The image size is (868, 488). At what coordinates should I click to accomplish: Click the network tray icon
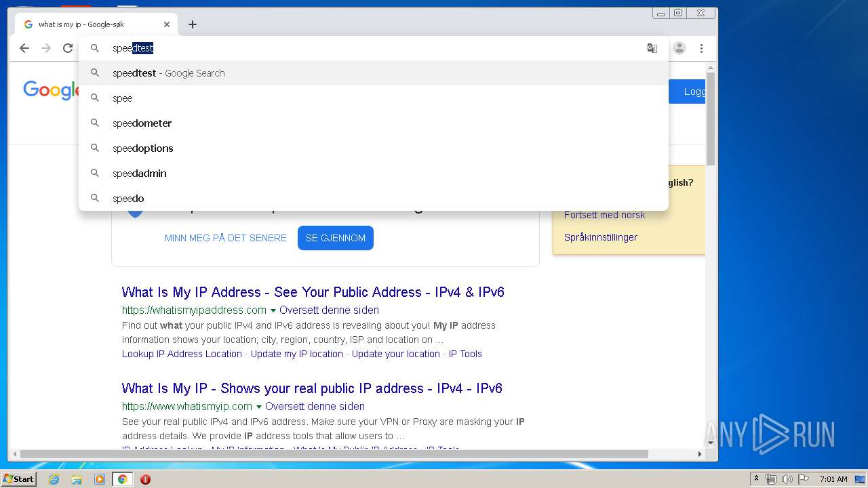pyautogui.click(x=771, y=479)
